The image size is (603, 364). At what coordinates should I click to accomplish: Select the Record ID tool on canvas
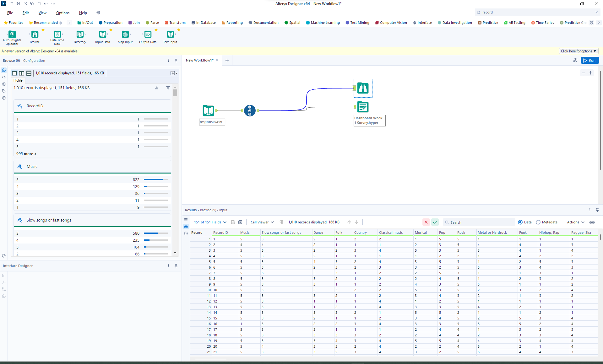point(250,110)
